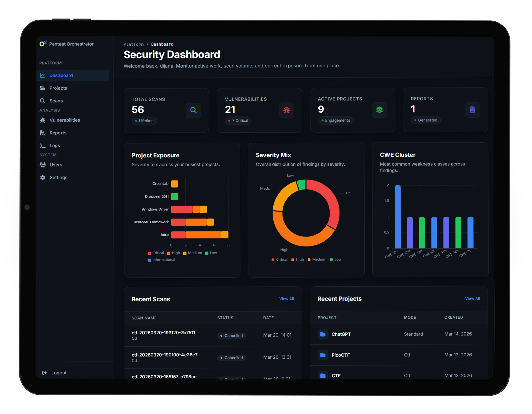Click the Platform breadcrumb link
Screen dimensions: 532x414
point(133,44)
